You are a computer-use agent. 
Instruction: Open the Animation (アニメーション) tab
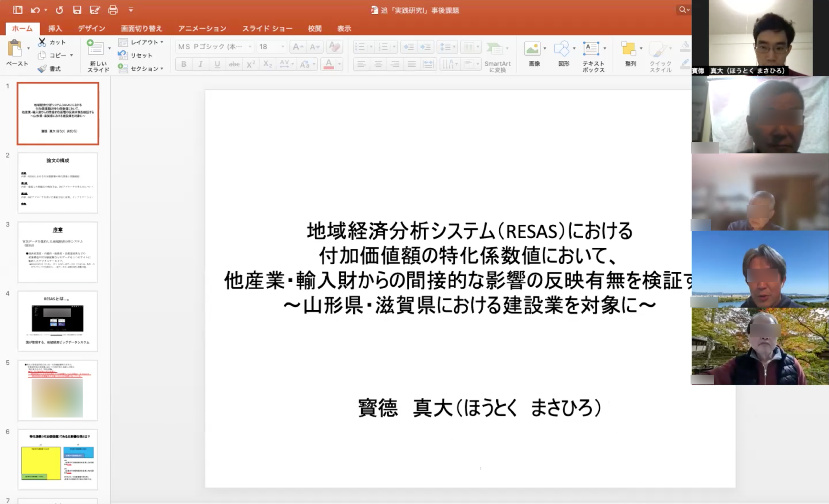point(202,28)
